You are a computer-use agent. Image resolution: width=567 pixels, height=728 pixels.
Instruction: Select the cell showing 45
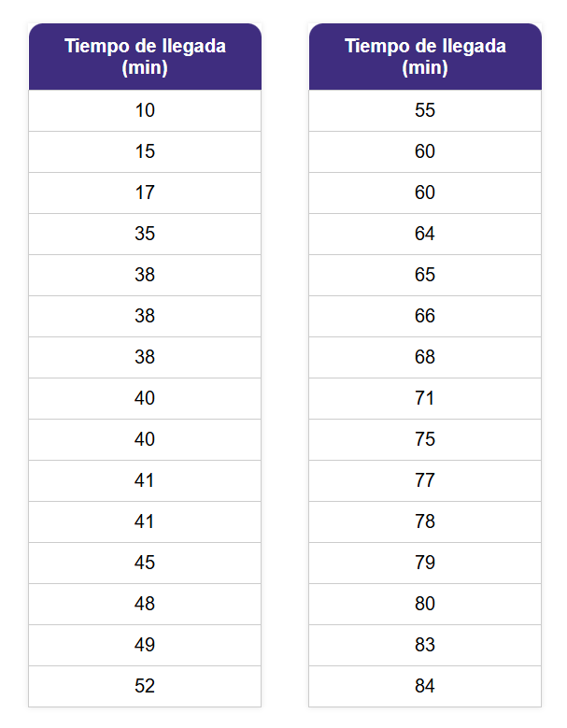[x=145, y=563]
